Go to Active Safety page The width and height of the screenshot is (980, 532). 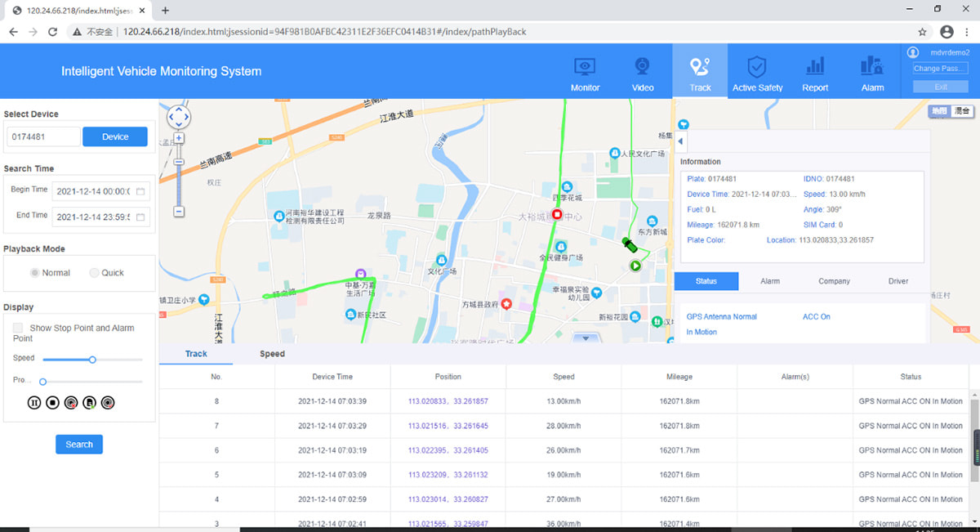757,74
